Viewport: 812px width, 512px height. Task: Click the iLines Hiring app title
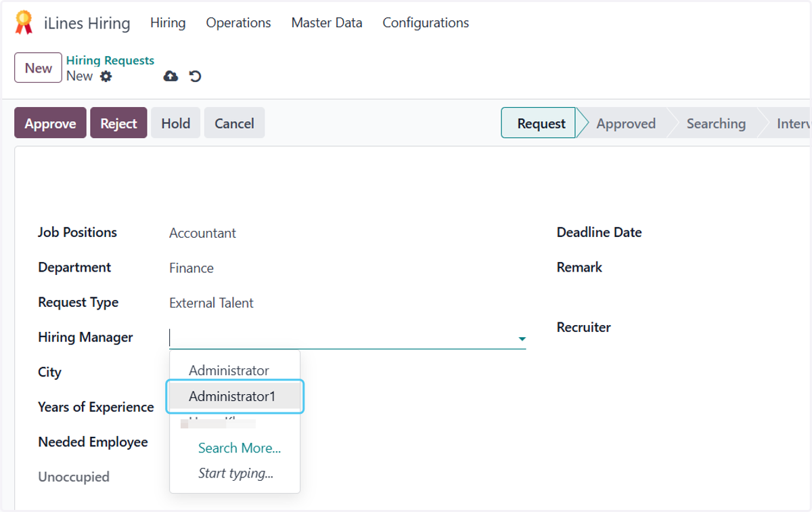coord(87,23)
